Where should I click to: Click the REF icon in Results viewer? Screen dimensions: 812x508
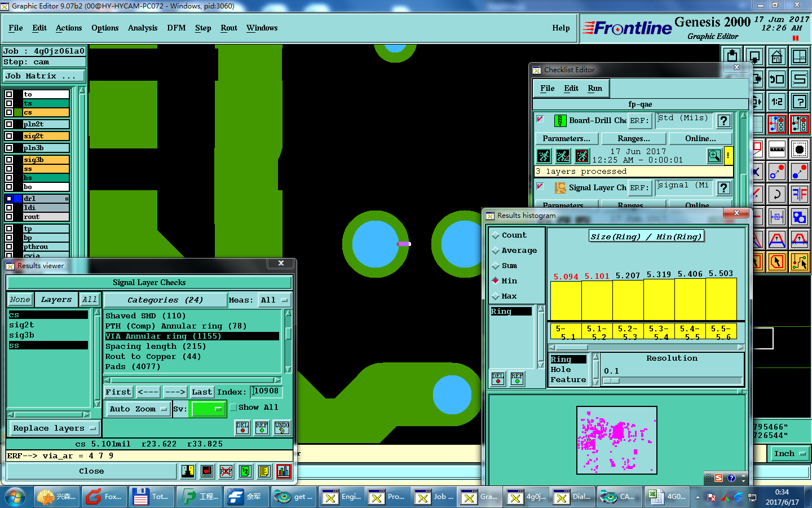[x=262, y=428]
